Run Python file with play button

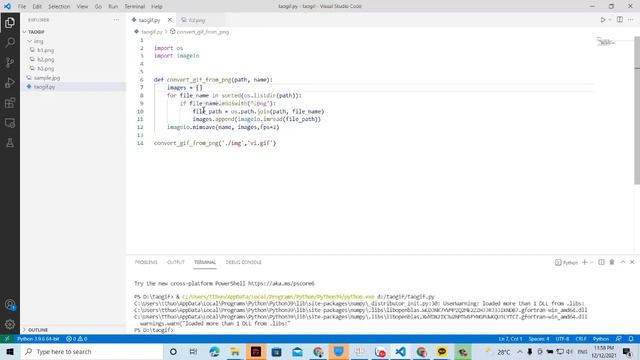[602, 20]
